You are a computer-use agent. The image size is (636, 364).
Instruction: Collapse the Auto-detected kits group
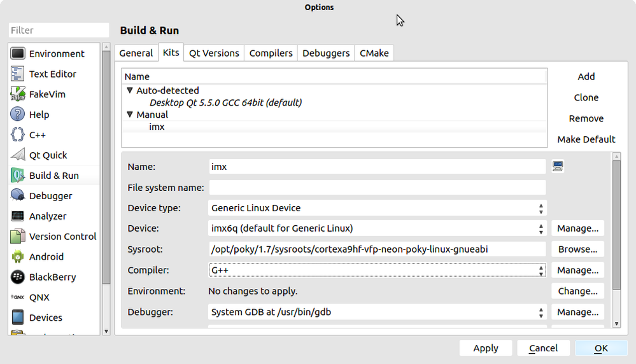coord(130,91)
